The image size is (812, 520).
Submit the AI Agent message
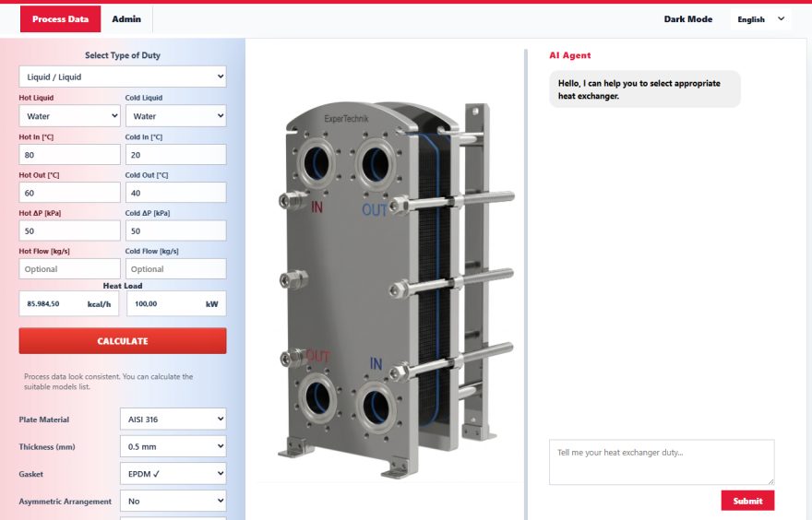[x=747, y=501]
